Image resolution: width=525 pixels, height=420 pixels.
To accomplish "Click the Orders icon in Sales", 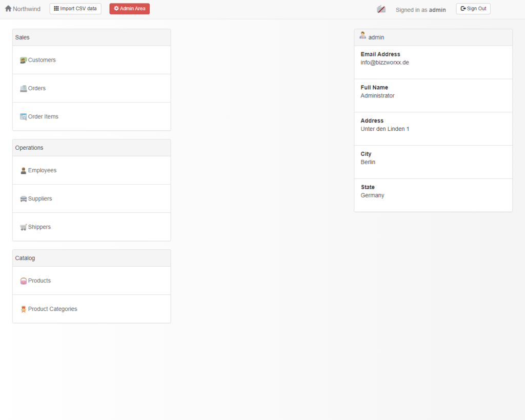I will pyautogui.click(x=23, y=88).
